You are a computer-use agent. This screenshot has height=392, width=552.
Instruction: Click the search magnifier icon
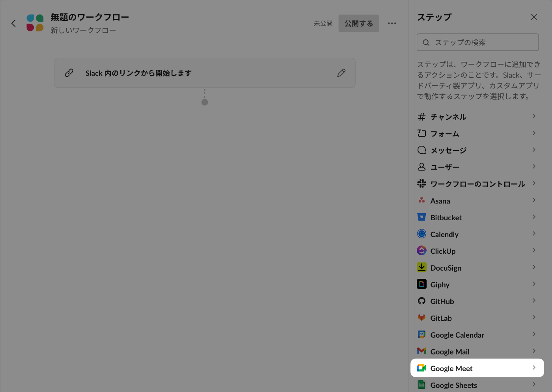click(426, 43)
